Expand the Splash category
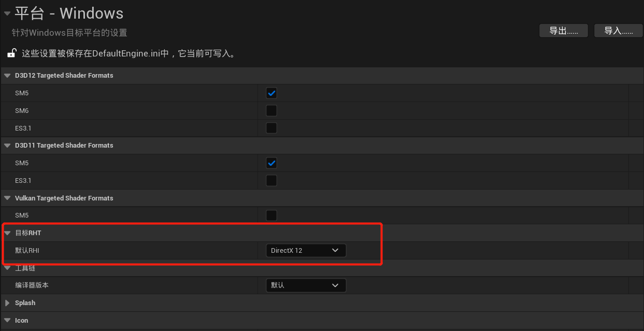The height and width of the screenshot is (331, 644). 7,303
